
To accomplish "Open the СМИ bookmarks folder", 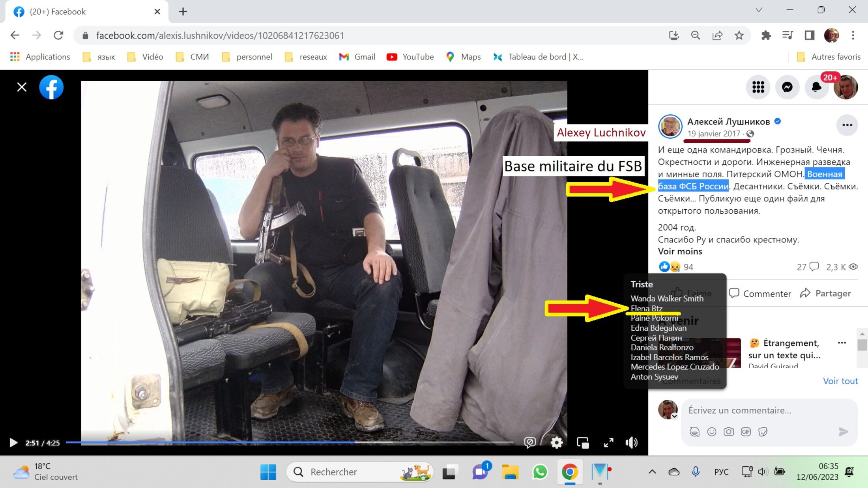I will click(x=192, y=57).
